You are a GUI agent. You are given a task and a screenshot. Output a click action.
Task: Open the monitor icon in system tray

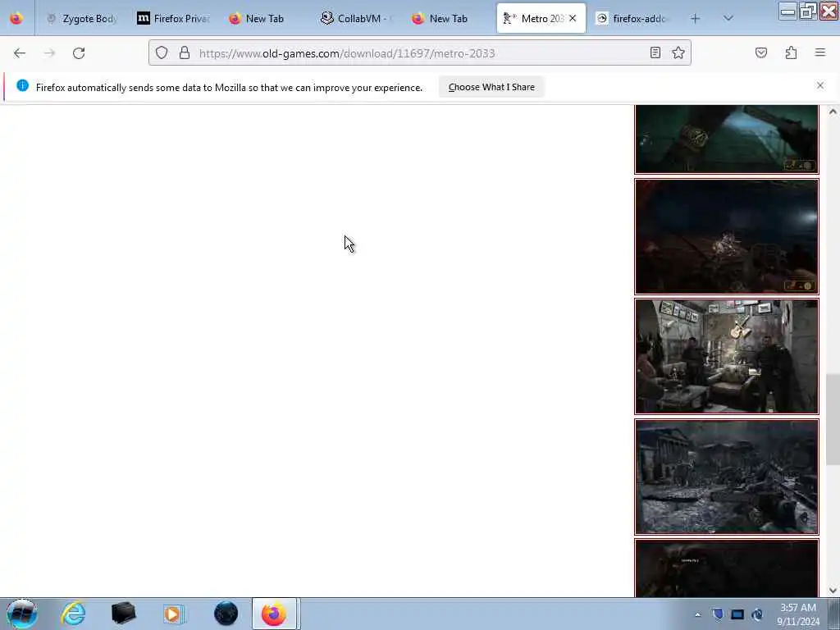click(737, 614)
